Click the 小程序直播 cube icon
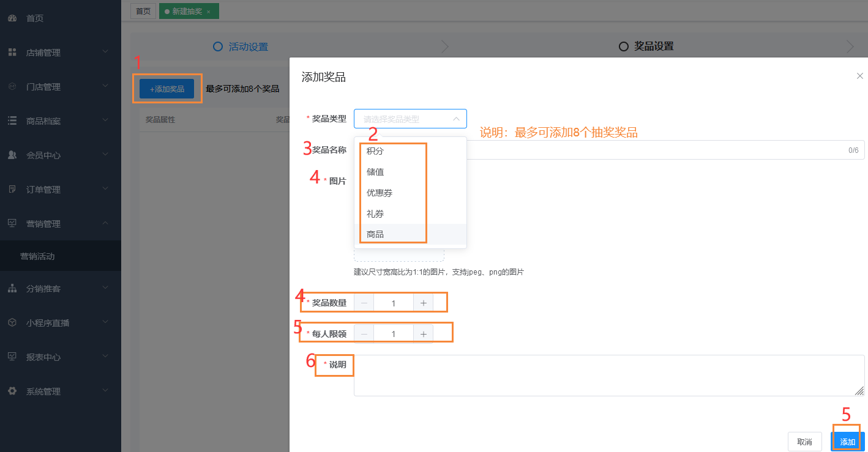 pos(12,323)
